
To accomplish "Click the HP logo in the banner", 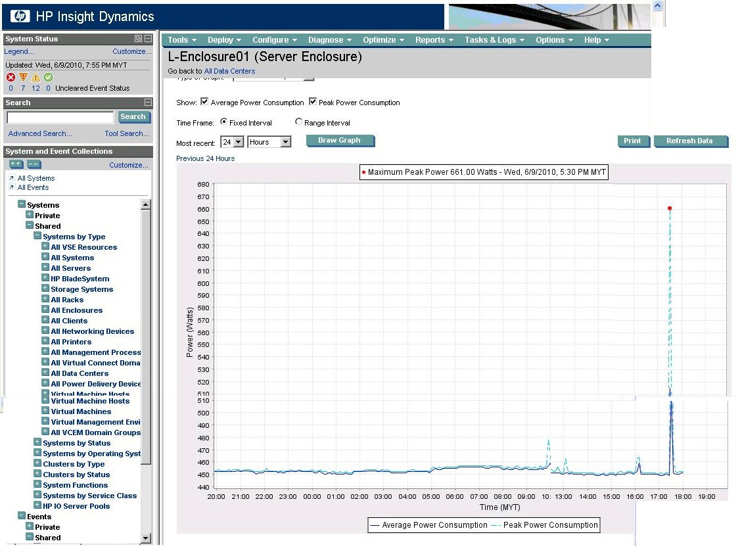I will coord(20,16).
